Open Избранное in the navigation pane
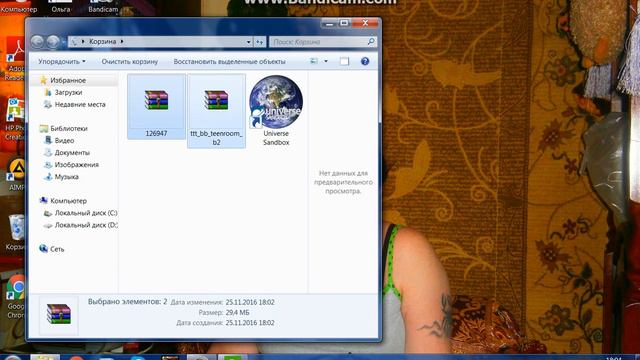 [68, 80]
